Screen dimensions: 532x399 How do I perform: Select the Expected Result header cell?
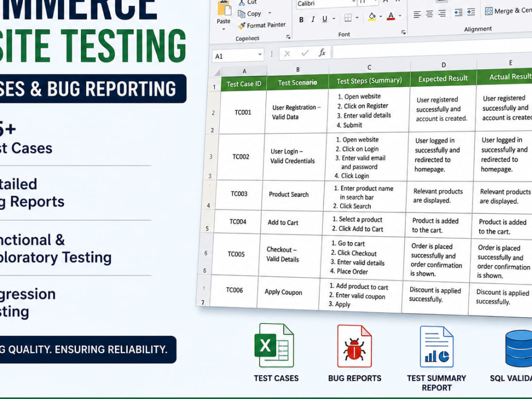tap(443, 79)
